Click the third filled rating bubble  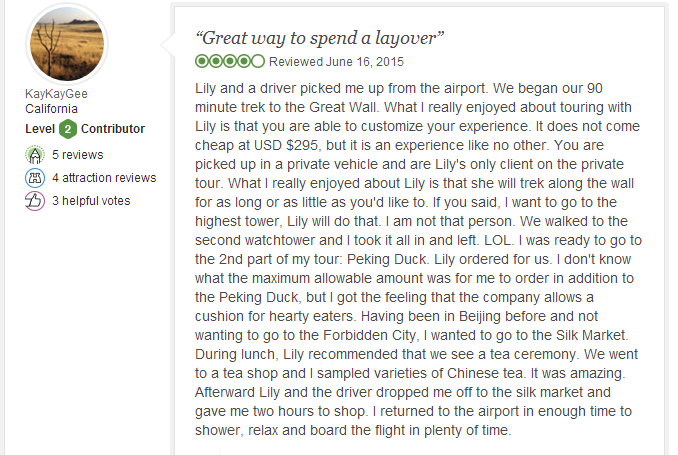(x=230, y=61)
